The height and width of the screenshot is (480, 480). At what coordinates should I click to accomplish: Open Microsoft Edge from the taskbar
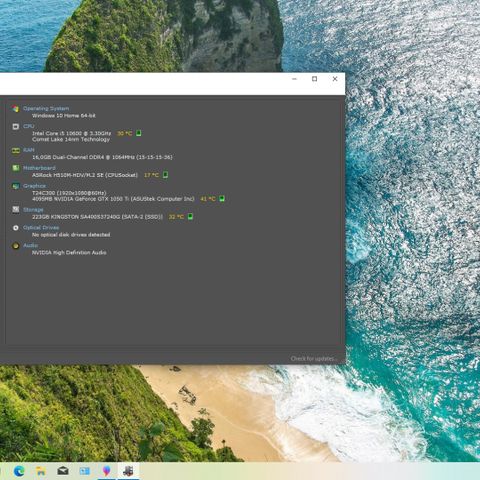click(19, 471)
